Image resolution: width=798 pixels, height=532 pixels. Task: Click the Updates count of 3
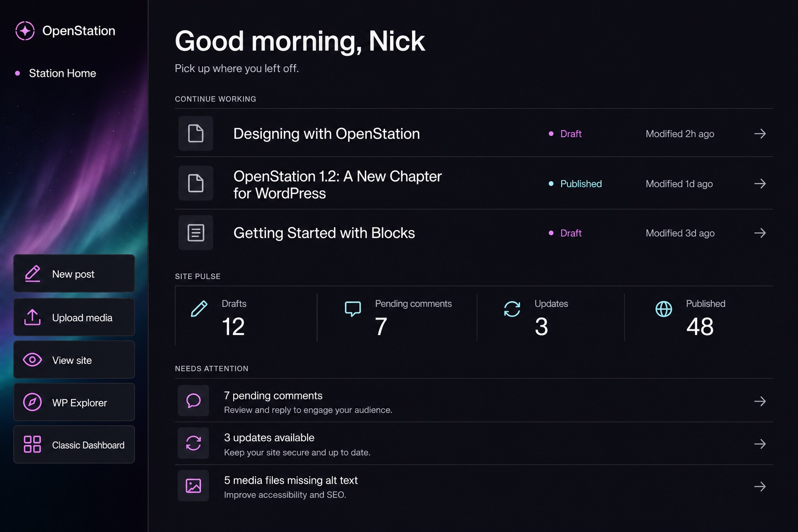[x=541, y=326]
